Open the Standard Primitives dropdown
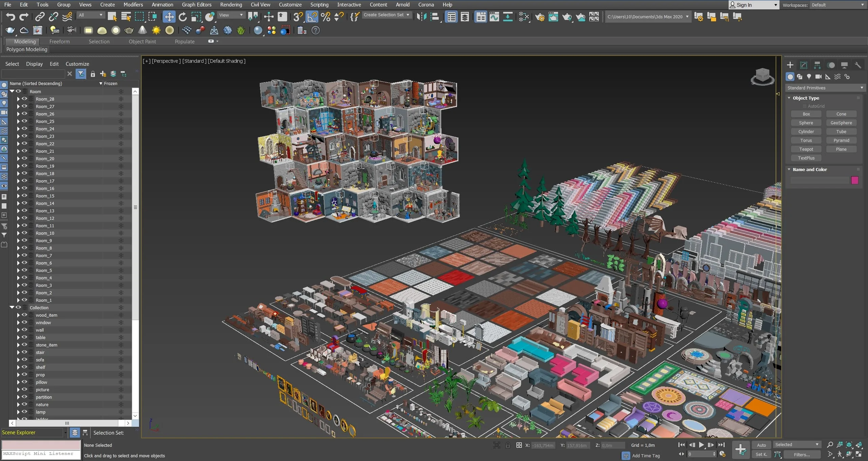The height and width of the screenshot is (461, 868). pyautogui.click(x=825, y=88)
